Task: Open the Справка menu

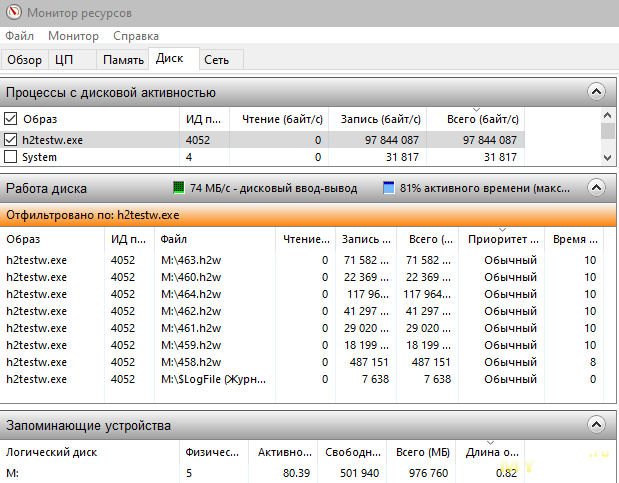Action: [x=136, y=36]
